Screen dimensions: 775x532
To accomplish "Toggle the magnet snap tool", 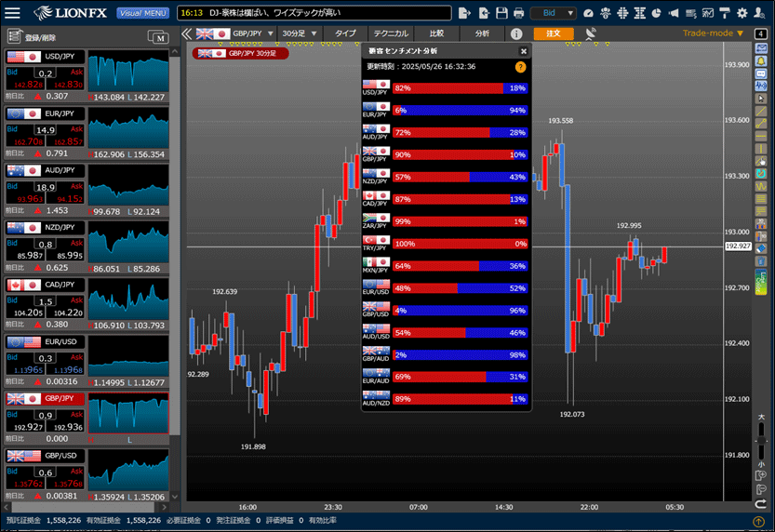I will (x=761, y=173).
